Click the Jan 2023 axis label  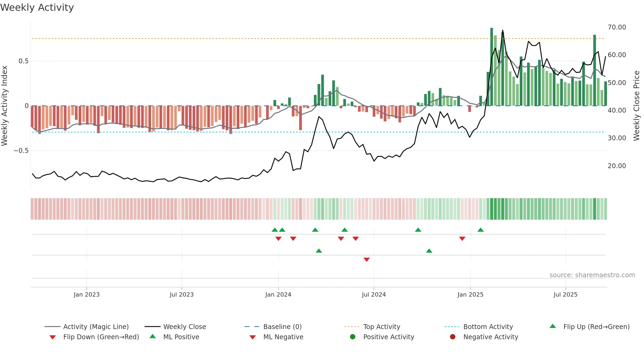(87, 294)
